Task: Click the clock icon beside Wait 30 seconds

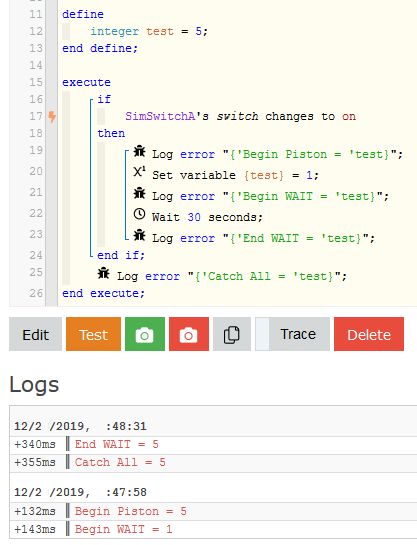Action: [x=139, y=214]
